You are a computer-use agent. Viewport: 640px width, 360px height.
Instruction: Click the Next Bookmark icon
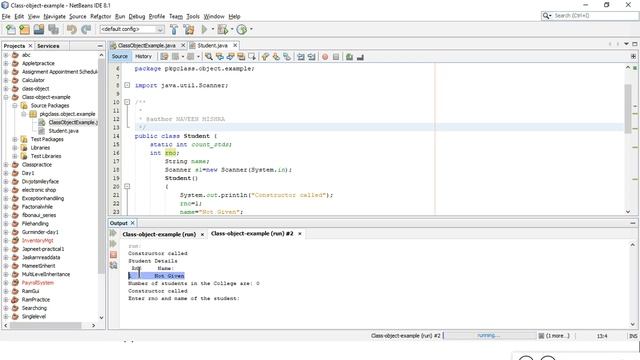[276, 57]
